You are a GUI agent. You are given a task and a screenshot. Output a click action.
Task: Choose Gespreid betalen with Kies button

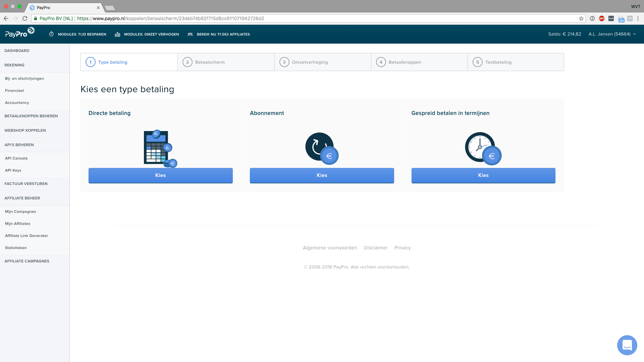pyautogui.click(x=483, y=175)
